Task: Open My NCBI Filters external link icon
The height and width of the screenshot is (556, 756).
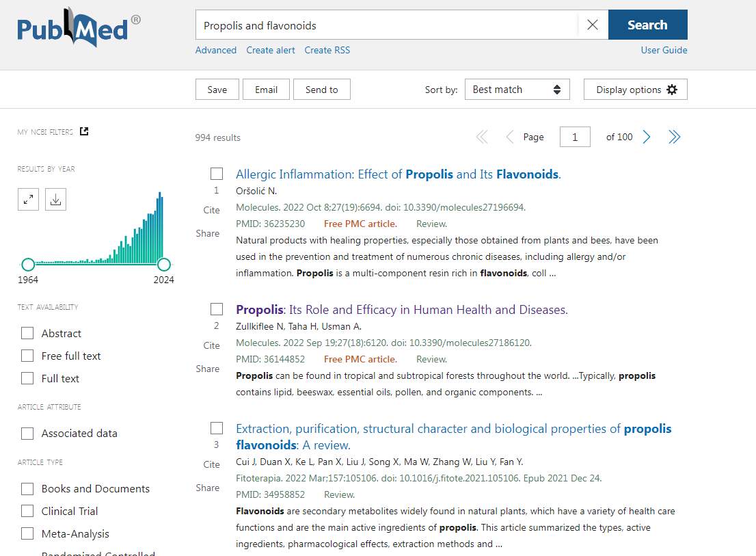Action: click(84, 131)
